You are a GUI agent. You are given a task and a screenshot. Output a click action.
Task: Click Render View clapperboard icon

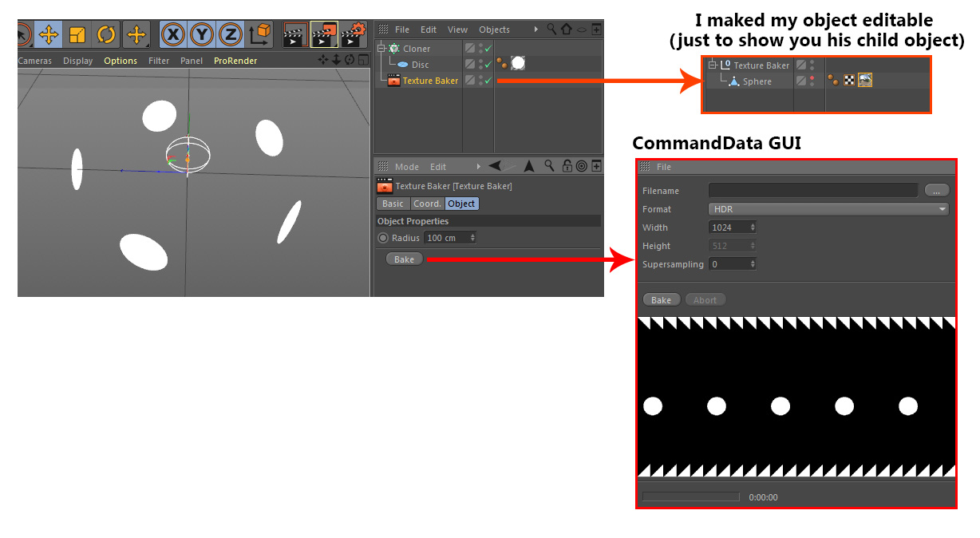pyautogui.click(x=295, y=34)
